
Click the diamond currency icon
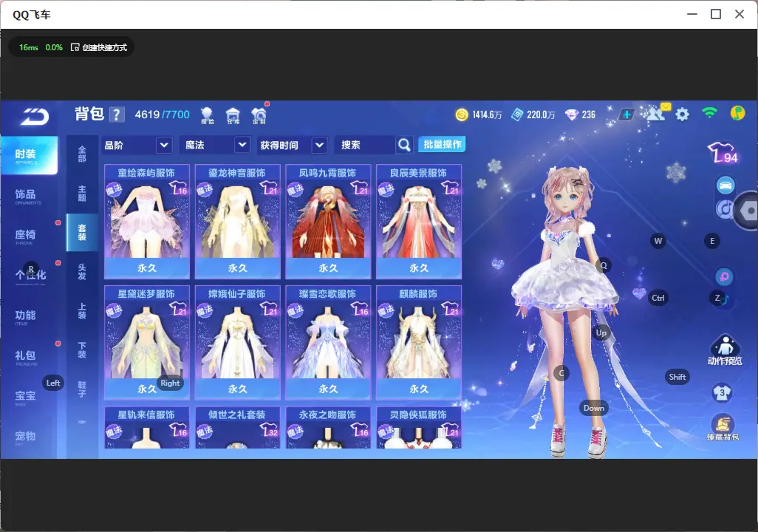click(571, 115)
